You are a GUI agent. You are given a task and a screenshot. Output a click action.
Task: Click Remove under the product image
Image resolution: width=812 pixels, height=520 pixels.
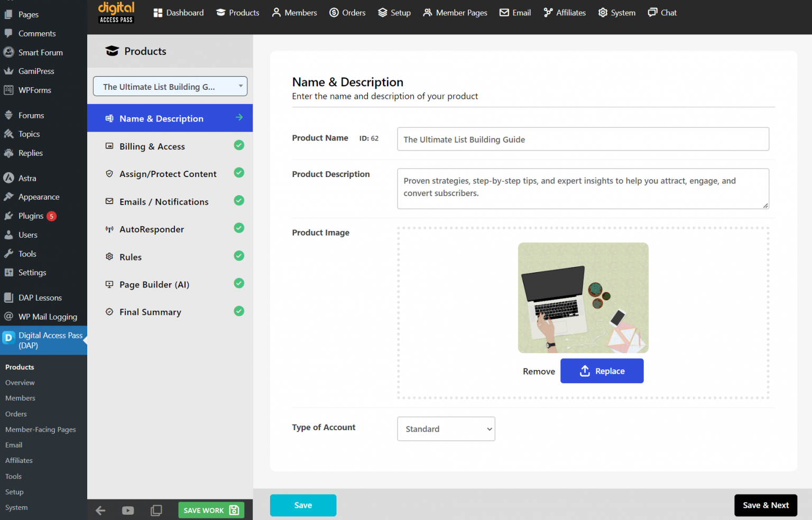pos(539,371)
